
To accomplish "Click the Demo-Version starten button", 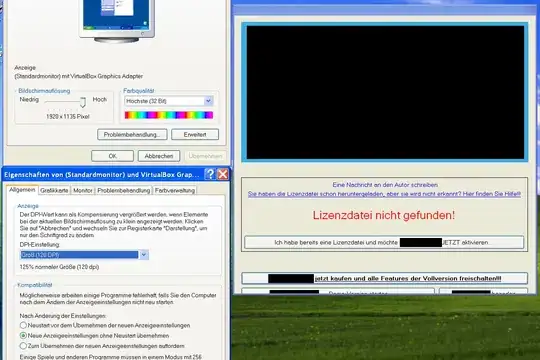I will pyautogui.click(x=338, y=291).
